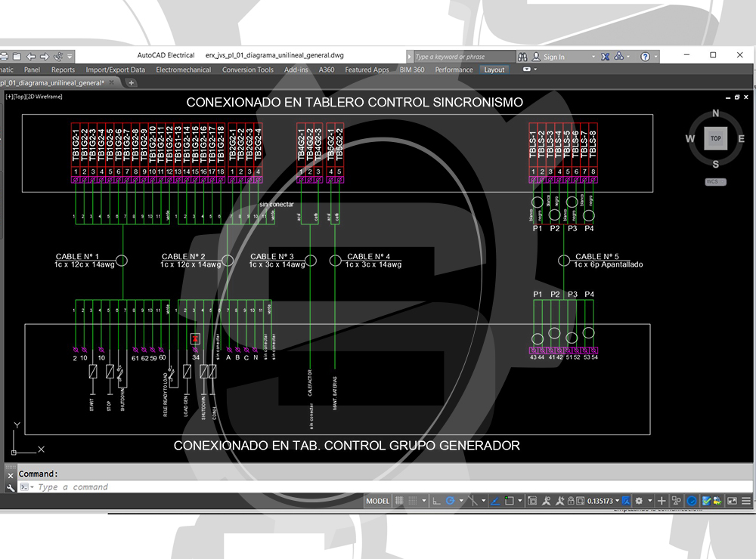Open the Reports ribbon tab
Image resolution: width=756 pixels, height=559 pixels.
pos(63,69)
